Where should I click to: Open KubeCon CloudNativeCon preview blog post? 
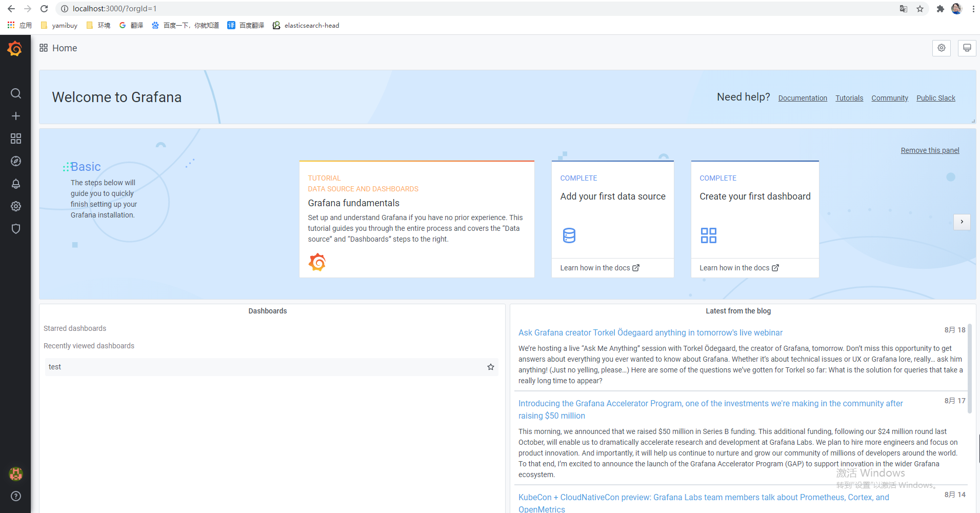(x=704, y=503)
